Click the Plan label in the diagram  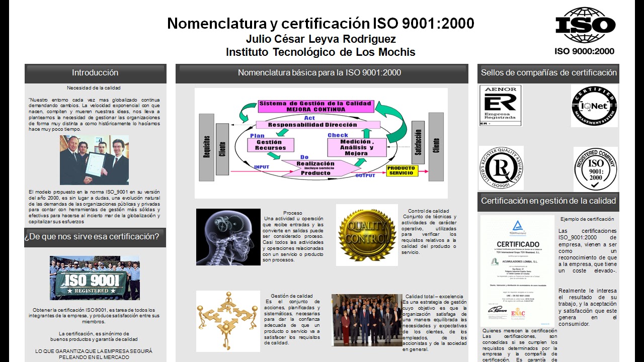pos(257,136)
